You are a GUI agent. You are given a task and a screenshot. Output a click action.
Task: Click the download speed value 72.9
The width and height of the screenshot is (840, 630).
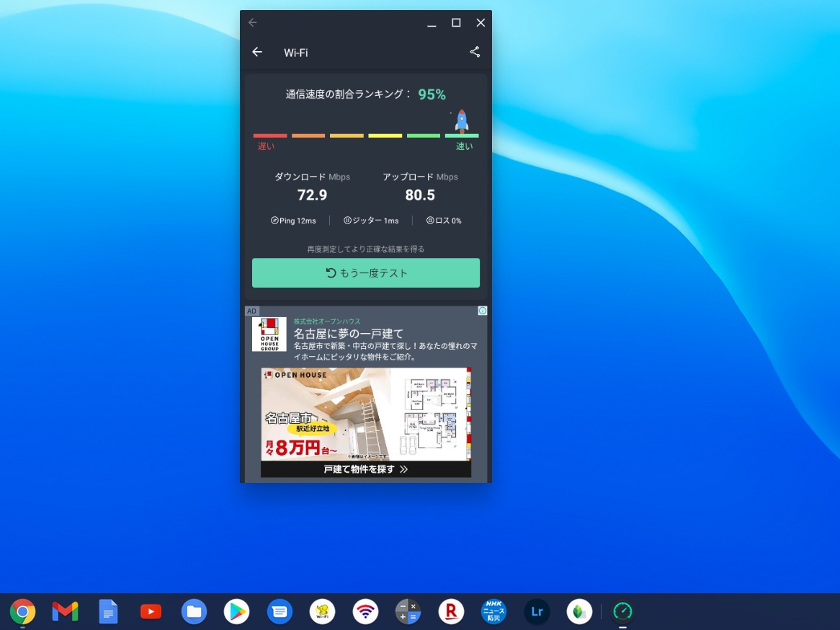[312, 195]
